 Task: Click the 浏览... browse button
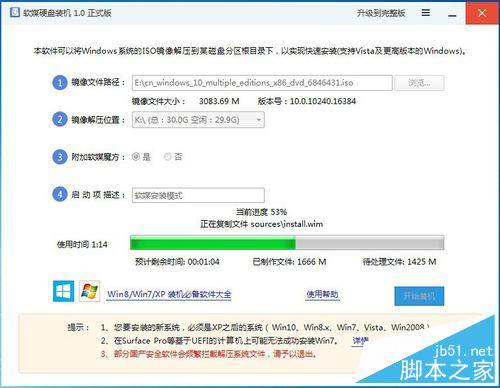[x=419, y=83]
